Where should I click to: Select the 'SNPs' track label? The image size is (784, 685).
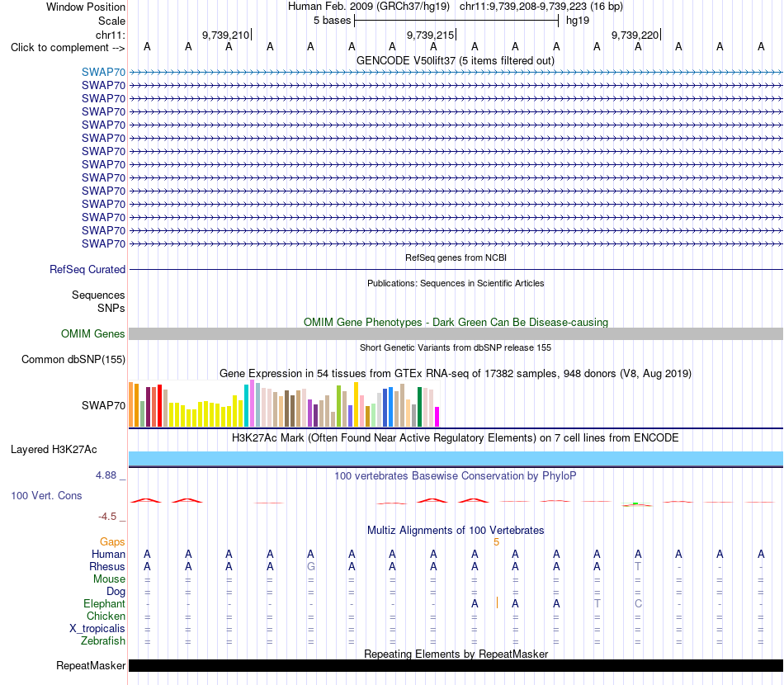tap(111, 308)
